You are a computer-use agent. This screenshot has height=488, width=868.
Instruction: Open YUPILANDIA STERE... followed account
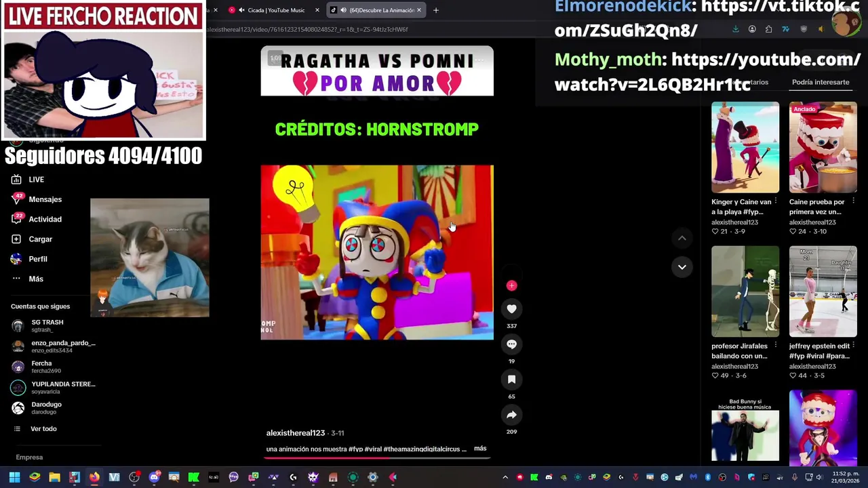click(54, 388)
